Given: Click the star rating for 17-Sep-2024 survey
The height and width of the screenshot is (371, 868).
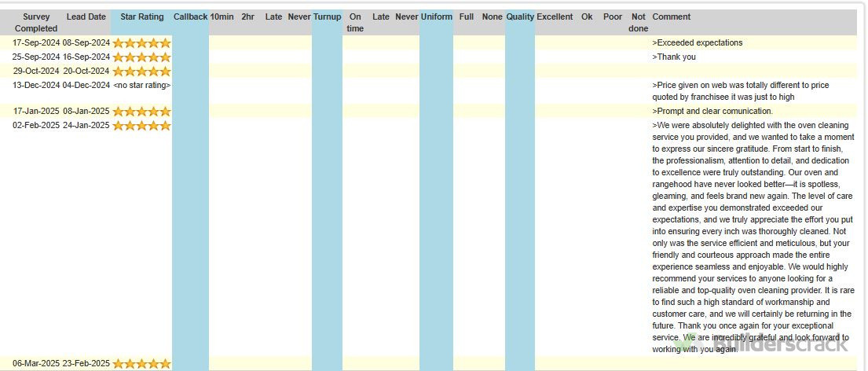Looking at the screenshot, I should (141, 43).
